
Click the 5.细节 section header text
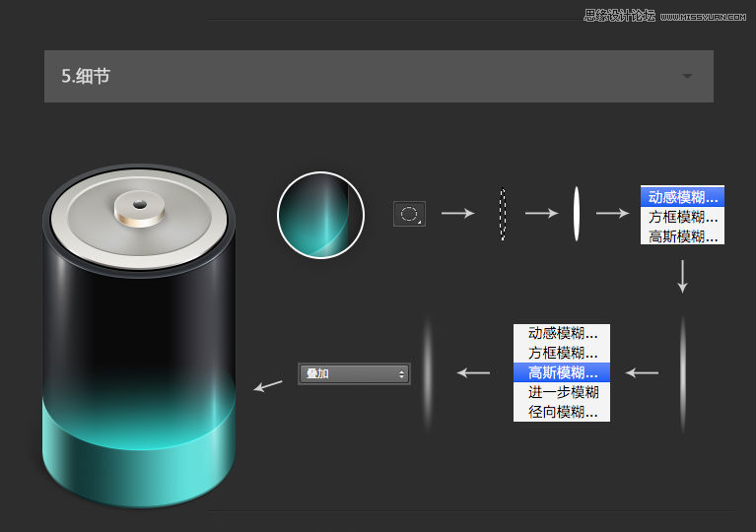[86, 76]
